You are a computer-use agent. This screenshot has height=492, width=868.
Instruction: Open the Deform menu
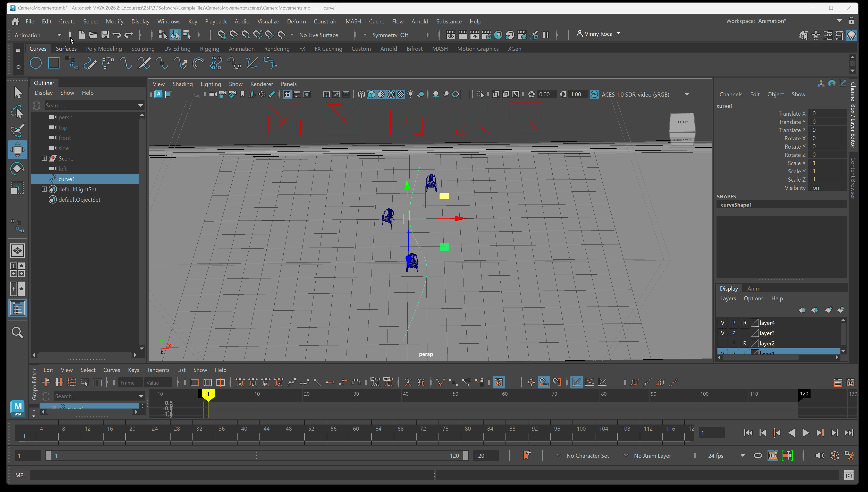[296, 21]
